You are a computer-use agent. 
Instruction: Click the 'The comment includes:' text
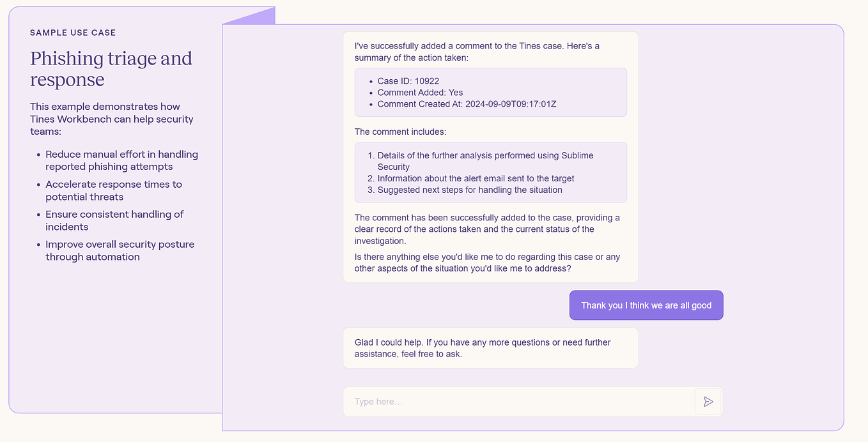400,132
